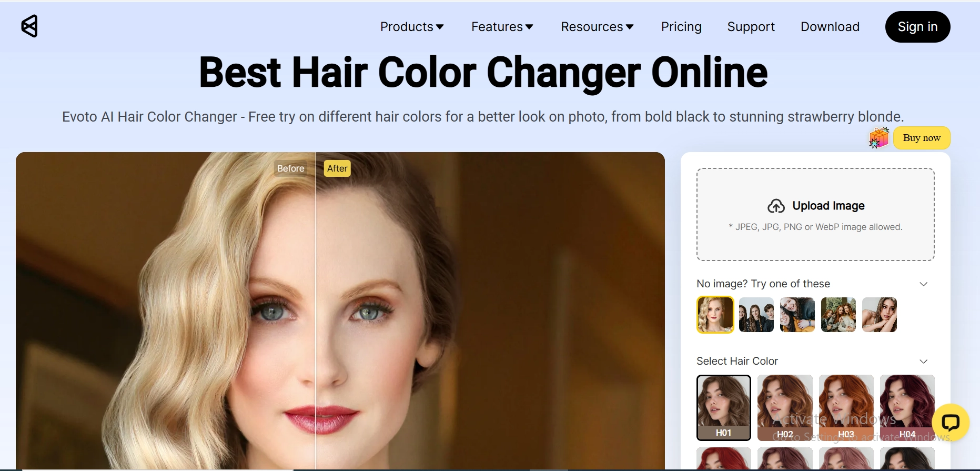The width and height of the screenshot is (980, 471).
Task: Open the chat support bubble icon
Action: (950, 422)
